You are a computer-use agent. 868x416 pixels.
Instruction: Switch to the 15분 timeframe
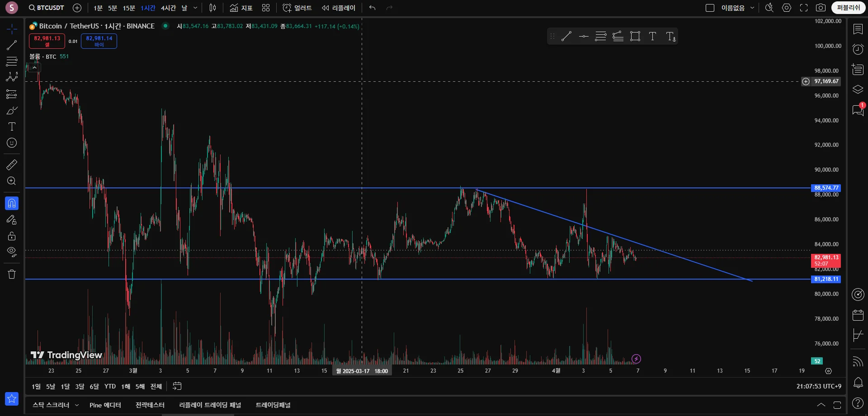pos(129,8)
